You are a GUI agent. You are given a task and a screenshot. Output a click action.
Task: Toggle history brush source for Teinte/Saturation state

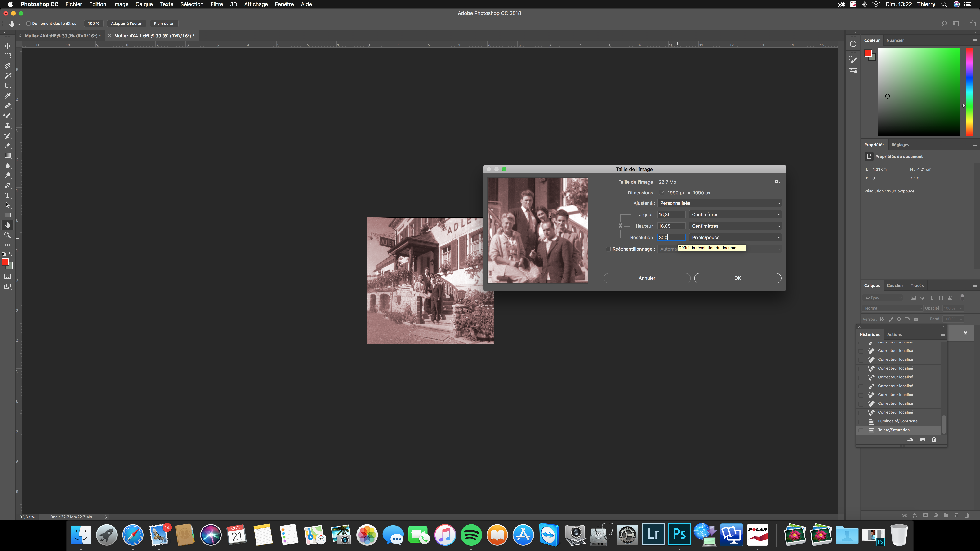pyautogui.click(x=861, y=430)
